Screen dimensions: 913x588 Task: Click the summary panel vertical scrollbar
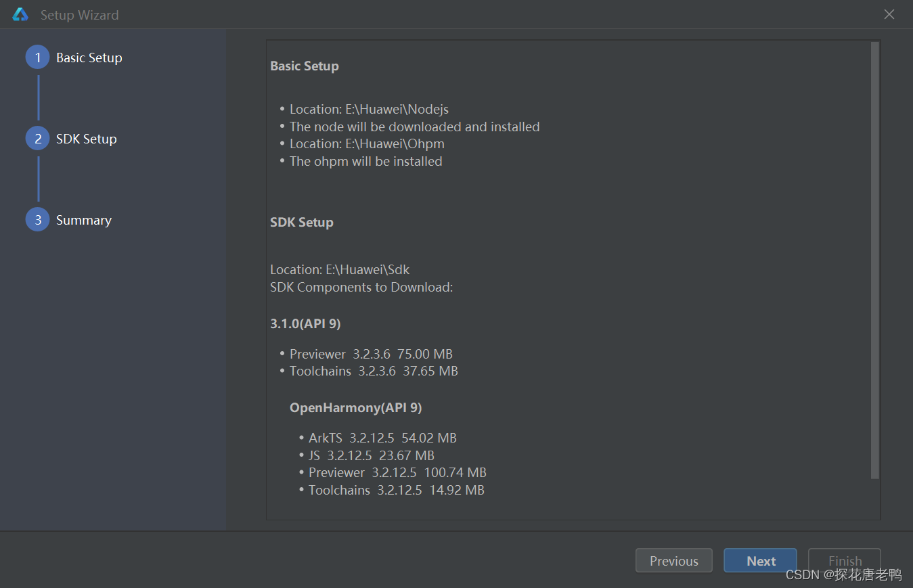tap(875, 261)
